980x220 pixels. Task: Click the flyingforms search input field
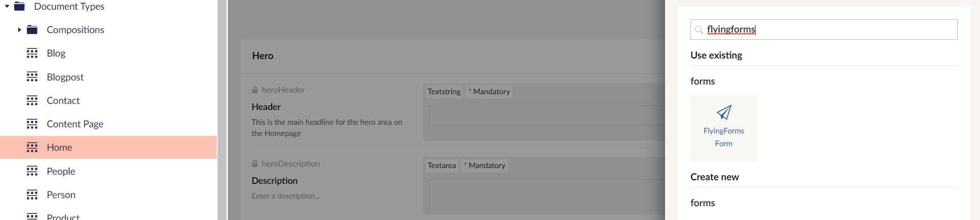[824, 30]
